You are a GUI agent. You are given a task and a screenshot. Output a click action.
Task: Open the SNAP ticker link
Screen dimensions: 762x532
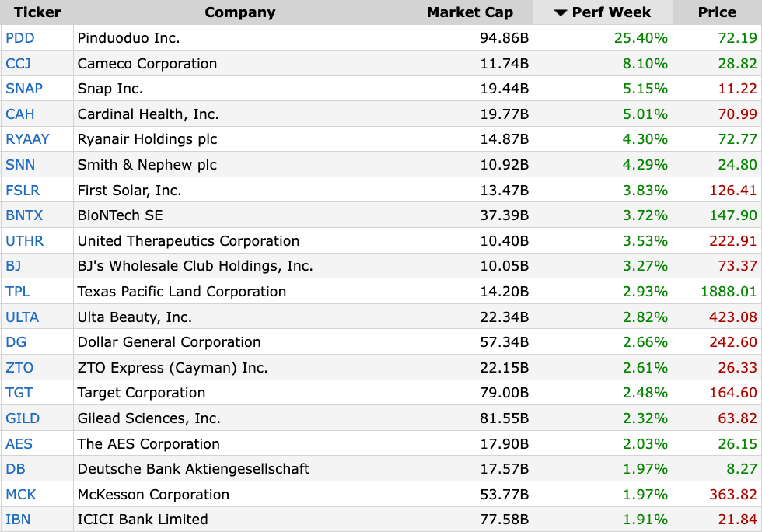(24, 89)
